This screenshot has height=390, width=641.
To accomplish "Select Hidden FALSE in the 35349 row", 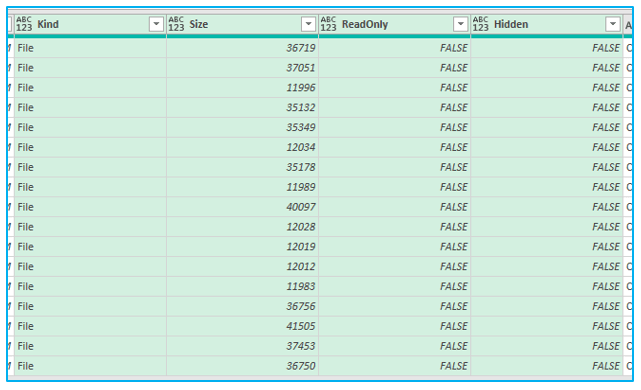I will [x=547, y=128].
